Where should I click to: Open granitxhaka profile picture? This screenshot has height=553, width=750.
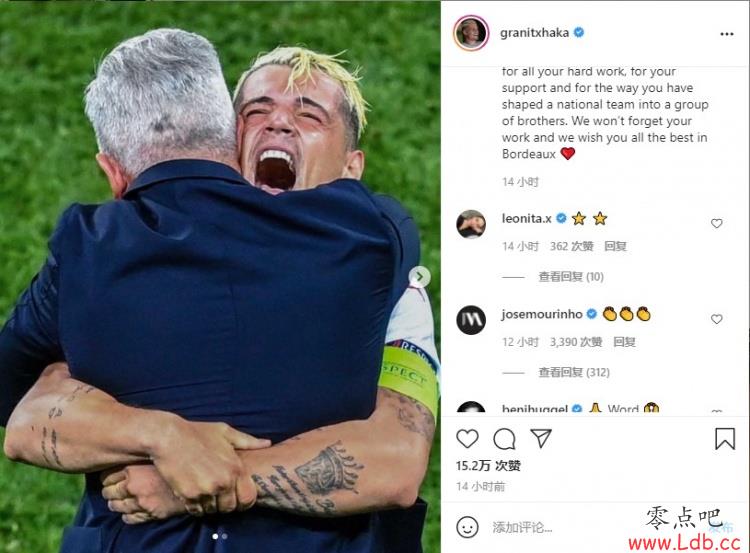[x=471, y=33]
